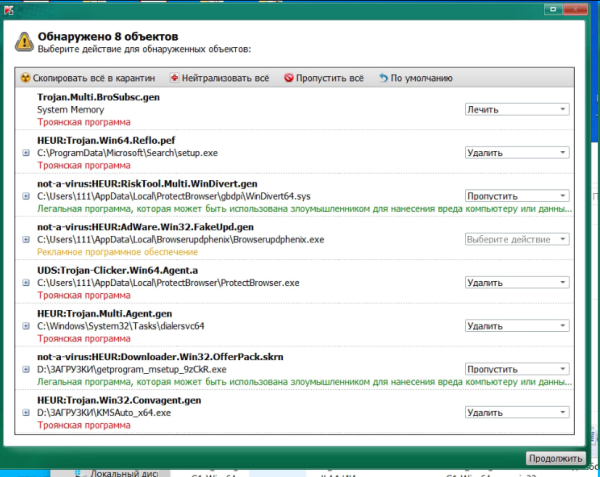600x477 pixels.
Task: Click the По умолчанию toolbar label
Action: tap(421, 78)
